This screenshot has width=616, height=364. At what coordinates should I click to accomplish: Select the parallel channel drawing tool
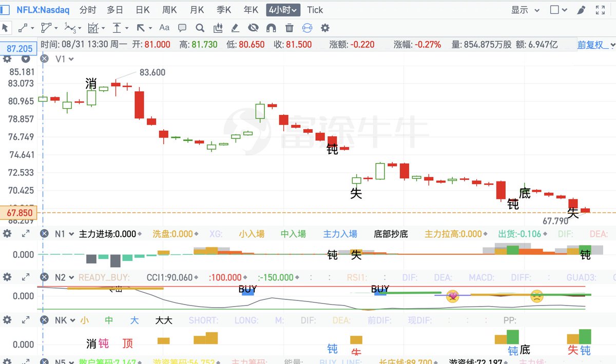pyautogui.click(x=46, y=28)
